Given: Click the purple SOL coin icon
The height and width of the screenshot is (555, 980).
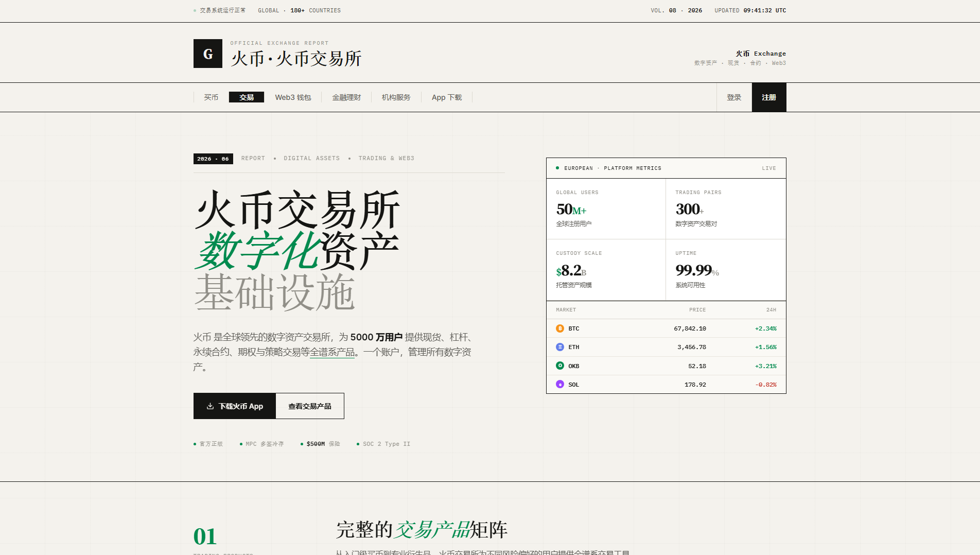Looking at the screenshot, I should point(560,384).
